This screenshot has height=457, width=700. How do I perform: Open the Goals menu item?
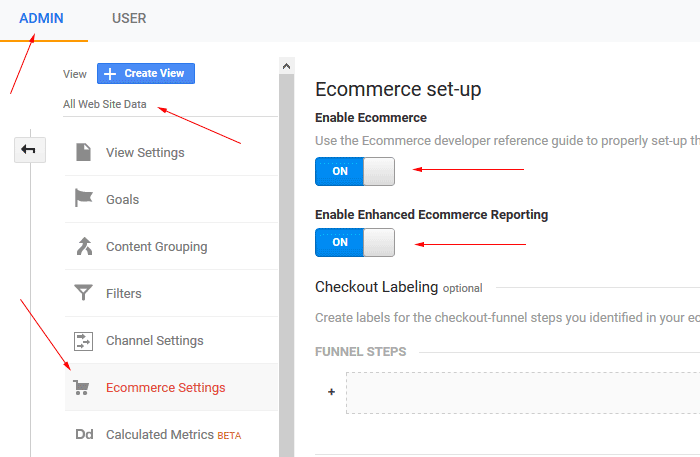coord(171,199)
